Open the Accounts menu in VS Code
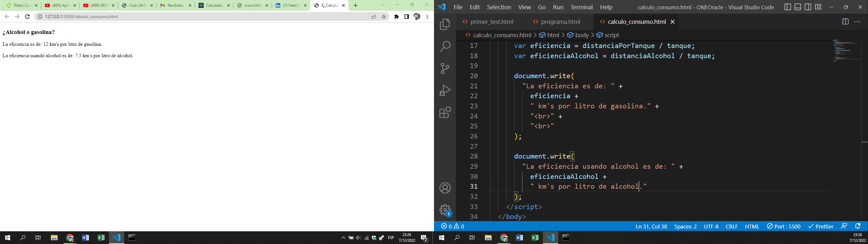The image size is (868, 244). (x=445, y=188)
